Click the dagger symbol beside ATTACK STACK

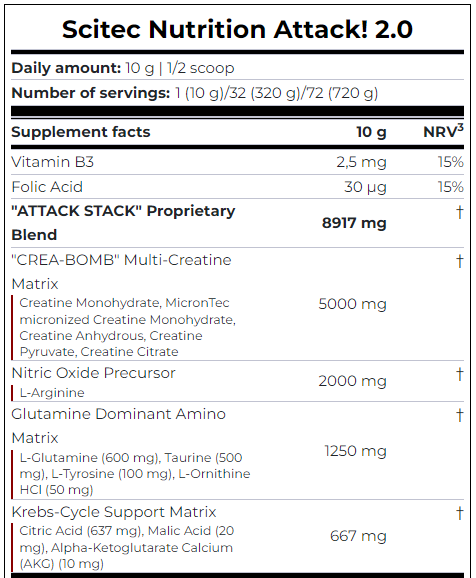click(x=459, y=212)
